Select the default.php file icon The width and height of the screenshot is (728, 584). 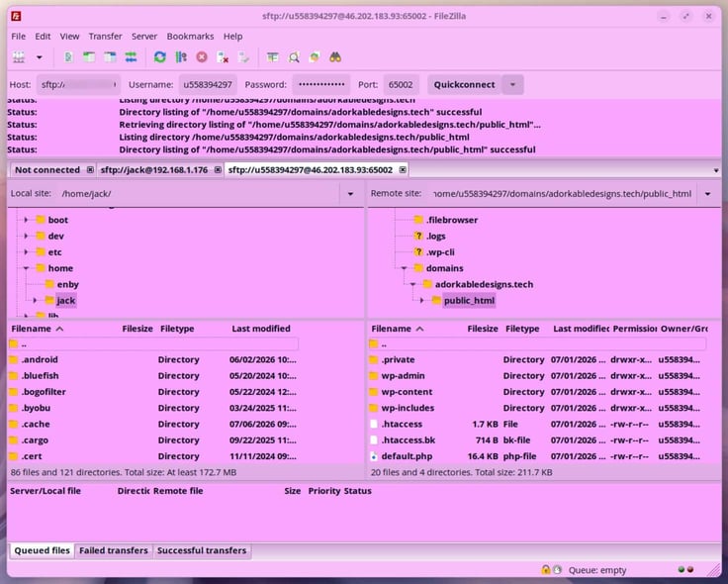[374, 456]
